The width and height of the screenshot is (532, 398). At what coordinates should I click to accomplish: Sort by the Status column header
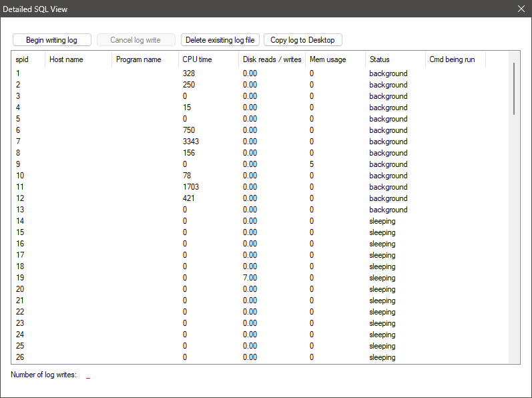click(x=395, y=59)
